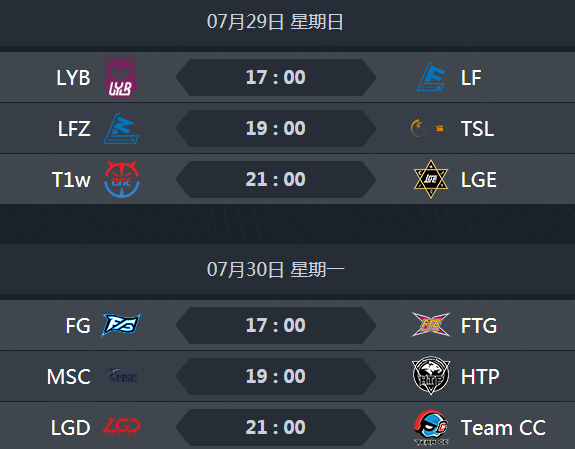Open the orange TSL team logo
575x449 pixels.
pyautogui.click(x=431, y=128)
